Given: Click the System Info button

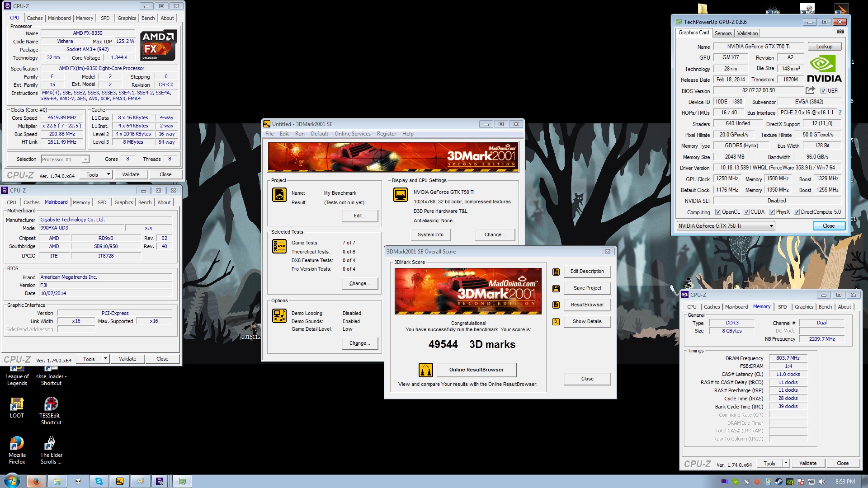Looking at the screenshot, I should 430,235.
